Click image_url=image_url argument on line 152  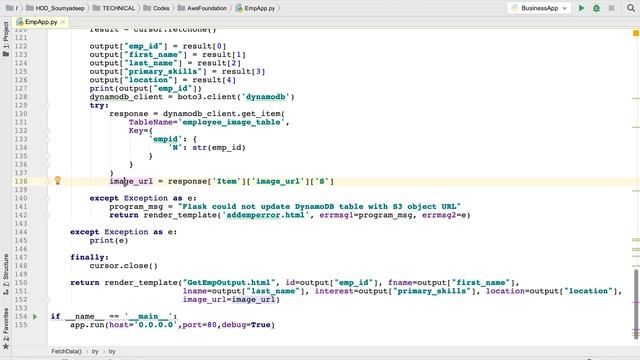(229, 300)
